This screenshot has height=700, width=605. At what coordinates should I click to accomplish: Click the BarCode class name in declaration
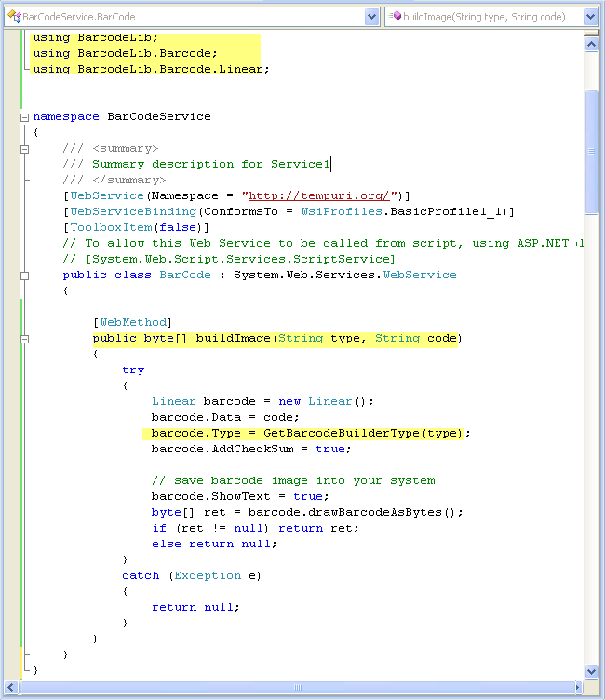[185, 275]
